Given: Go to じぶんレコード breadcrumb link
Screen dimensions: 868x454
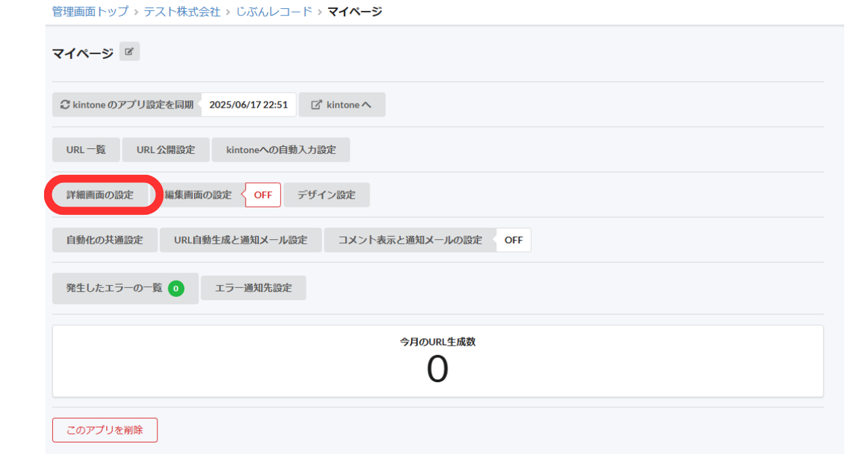Looking at the screenshot, I should click(274, 12).
